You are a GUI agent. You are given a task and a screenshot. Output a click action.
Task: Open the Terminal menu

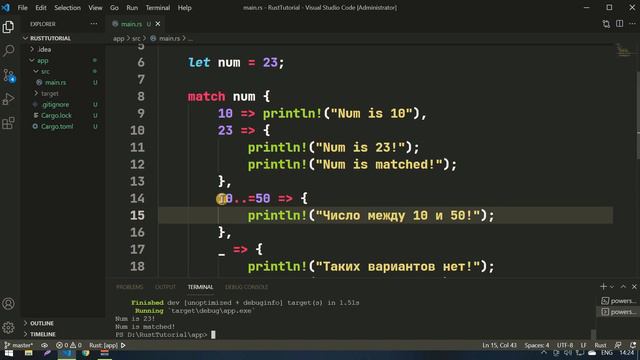[x=158, y=8]
